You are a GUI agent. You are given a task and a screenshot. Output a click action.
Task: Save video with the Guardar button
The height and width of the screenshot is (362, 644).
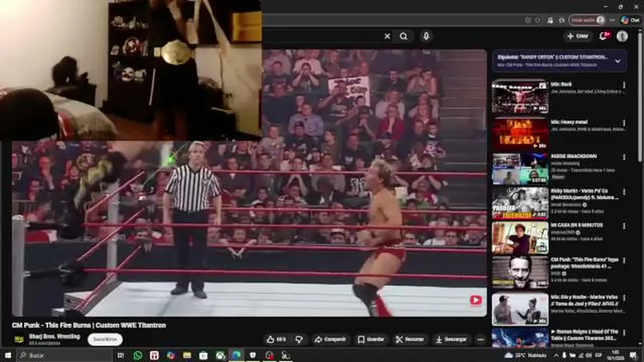(371, 339)
